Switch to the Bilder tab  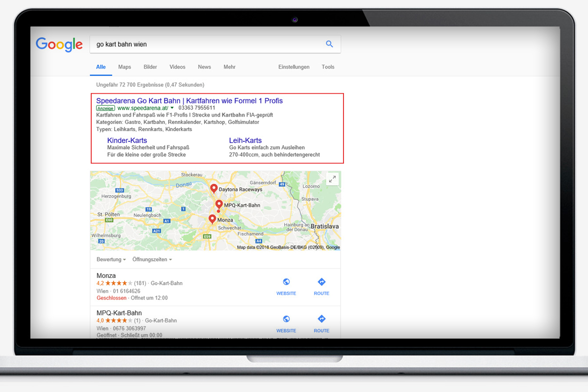click(x=150, y=67)
